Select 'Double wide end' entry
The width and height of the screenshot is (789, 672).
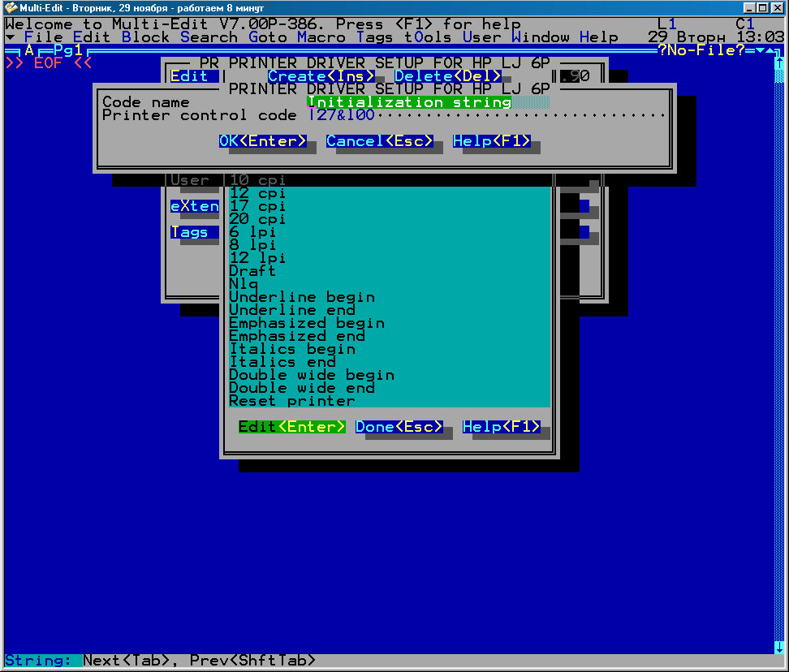(390, 388)
